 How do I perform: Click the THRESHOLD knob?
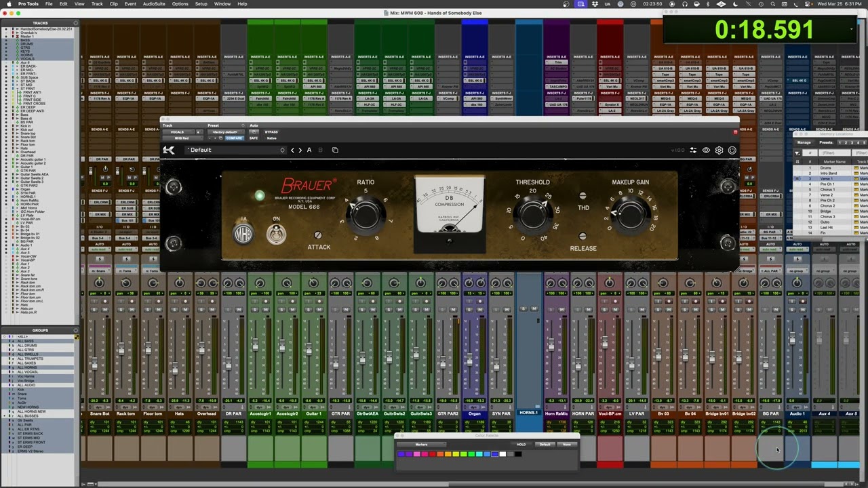(x=533, y=215)
